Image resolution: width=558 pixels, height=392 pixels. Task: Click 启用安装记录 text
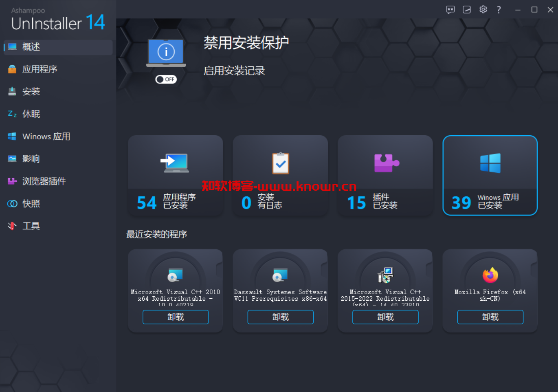[234, 71]
